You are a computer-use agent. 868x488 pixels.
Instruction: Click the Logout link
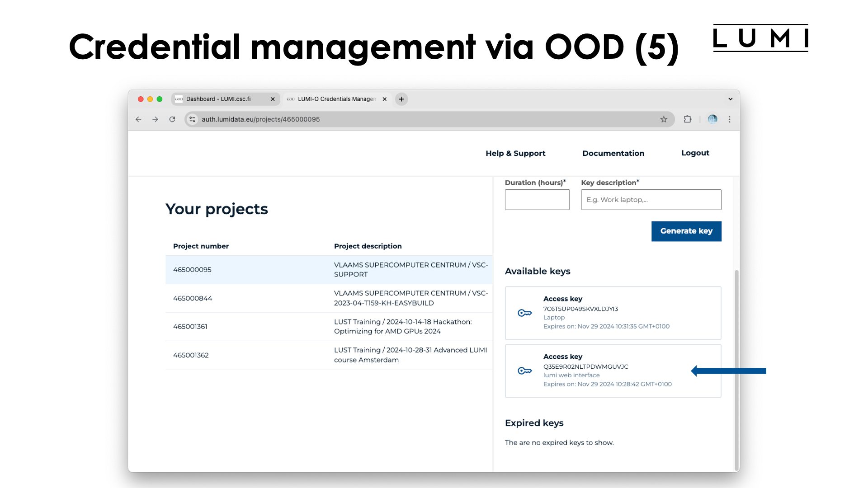tap(695, 153)
